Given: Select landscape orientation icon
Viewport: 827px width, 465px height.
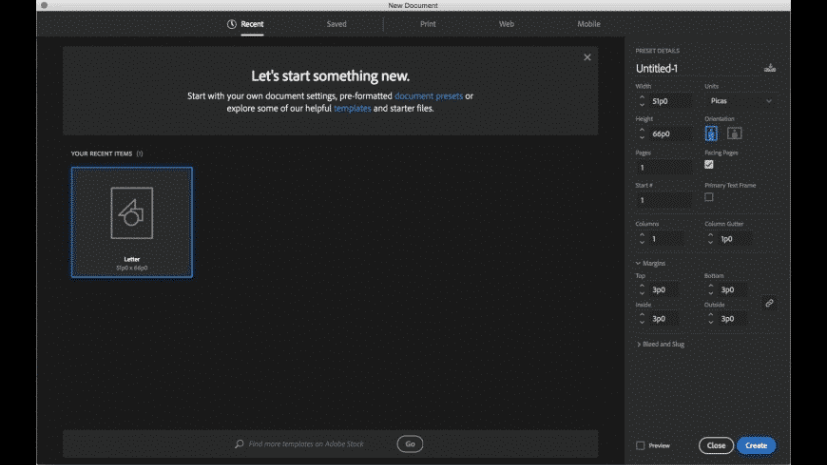Looking at the screenshot, I should pyautogui.click(x=734, y=133).
